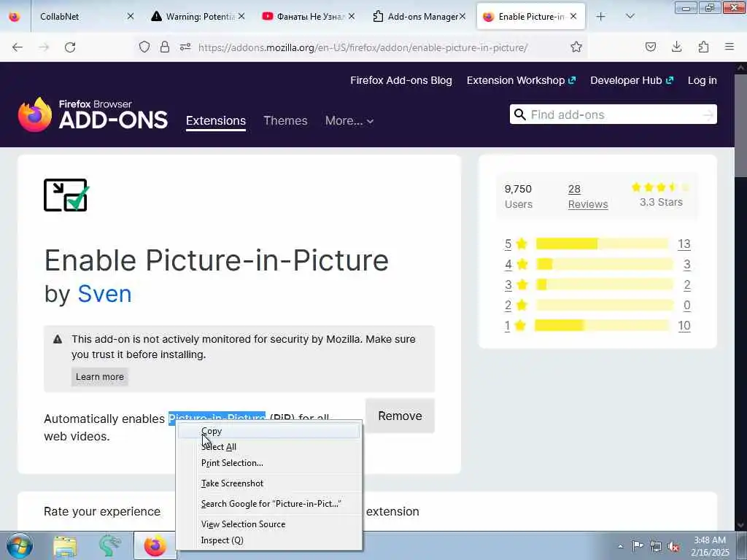The width and height of the screenshot is (747, 560).
Task: Expand the More... dropdown menu
Action: click(349, 120)
